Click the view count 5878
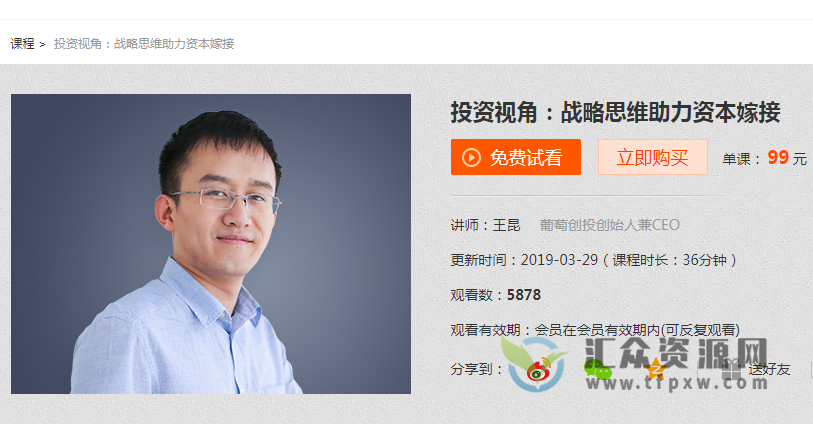Viewport: 813px width, 437px height. click(524, 295)
